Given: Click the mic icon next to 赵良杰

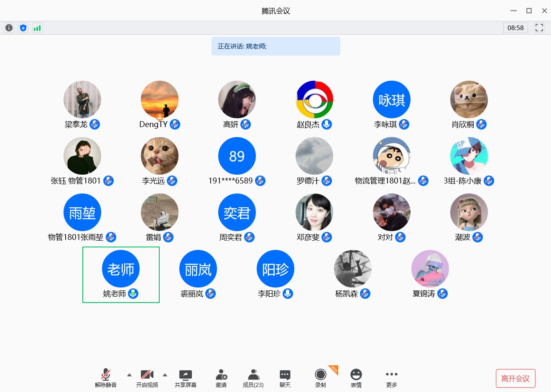Looking at the screenshot, I should 327,124.
